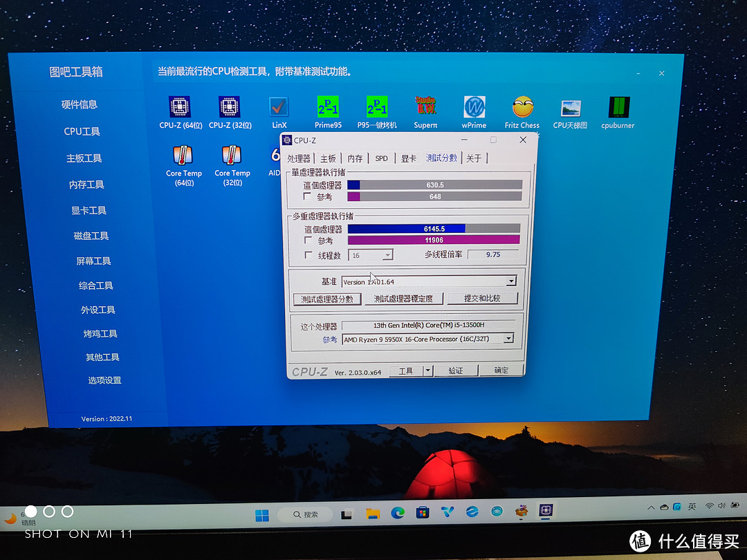
Task: Click the 多线程倍率 value 9.75
Action: click(493, 254)
